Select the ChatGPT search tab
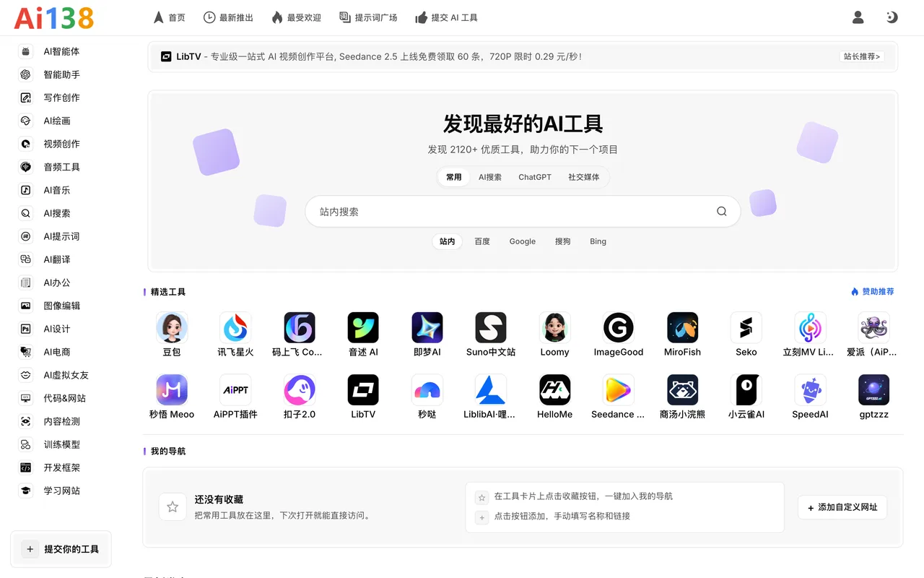 (x=535, y=177)
